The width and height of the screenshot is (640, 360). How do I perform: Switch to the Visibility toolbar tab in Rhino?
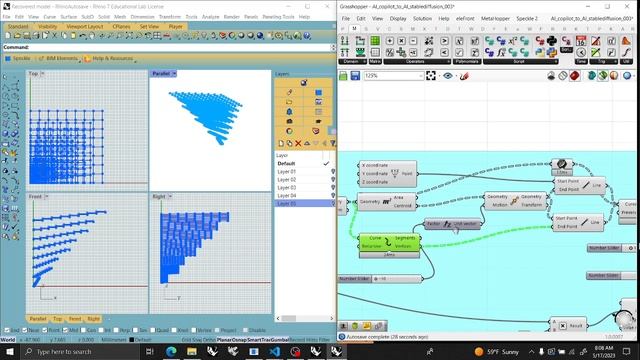(x=47, y=27)
